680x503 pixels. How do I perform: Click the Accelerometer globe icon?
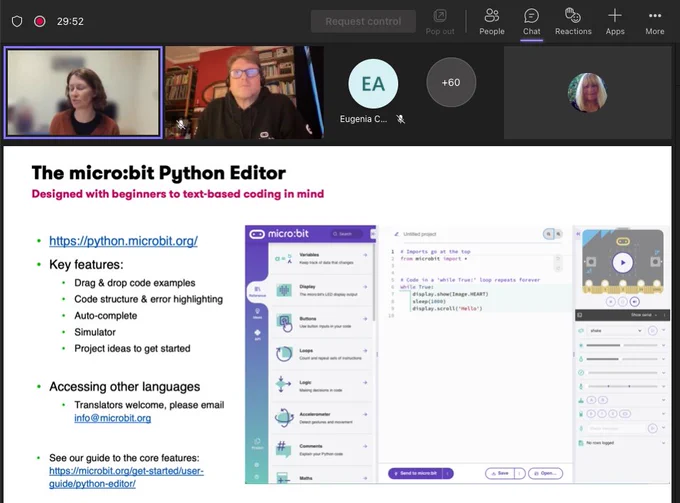(284, 418)
